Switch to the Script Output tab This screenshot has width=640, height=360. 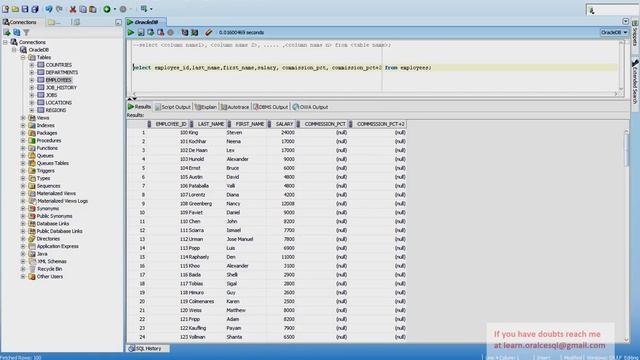pyautogui.click(x=173, y=107)
